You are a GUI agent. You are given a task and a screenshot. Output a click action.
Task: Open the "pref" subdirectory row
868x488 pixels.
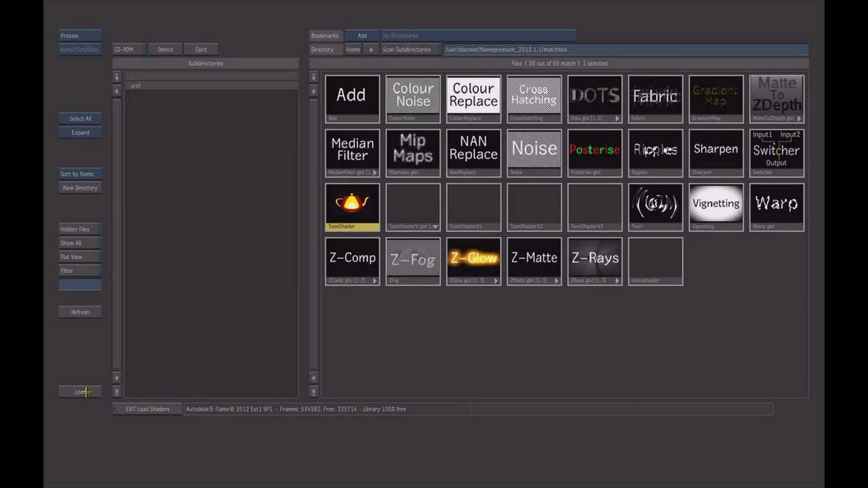pos(211,86)
